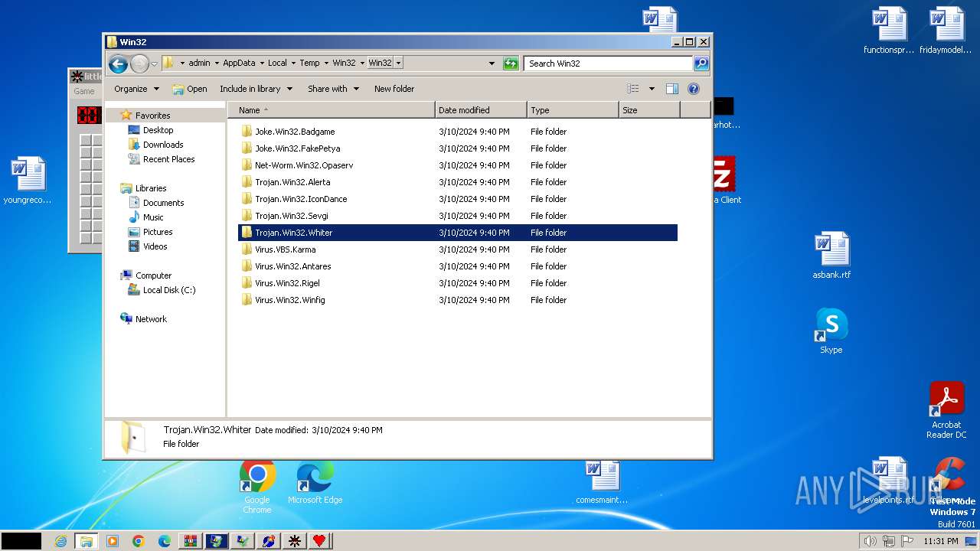Click the Open toolbar button
The width and height of the screenshot is (980, 551).
coord(189,89)
